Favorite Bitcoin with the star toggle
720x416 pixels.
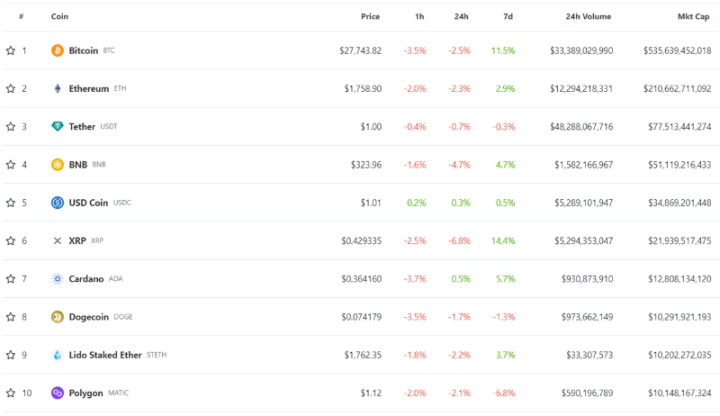pos(10,50)
